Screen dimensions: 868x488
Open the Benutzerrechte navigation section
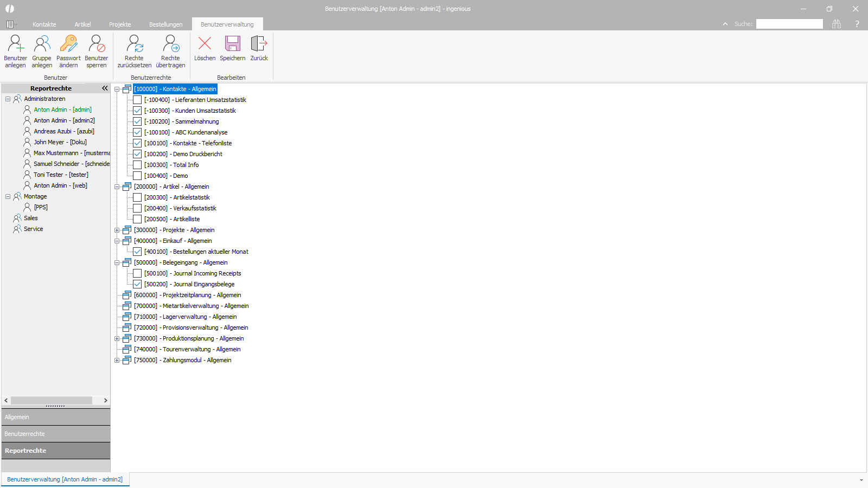tap(56, 434)
